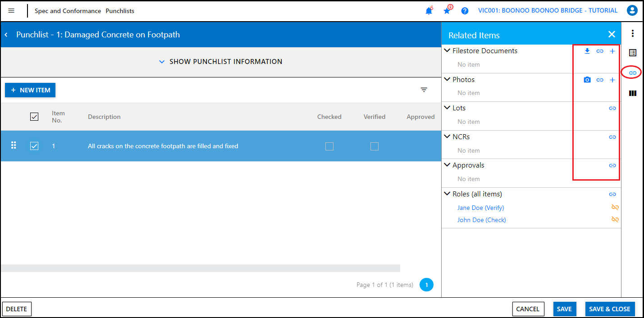Collapse the Photos section
This screenshot has height=318, width=644.
[x=447, y=79]
